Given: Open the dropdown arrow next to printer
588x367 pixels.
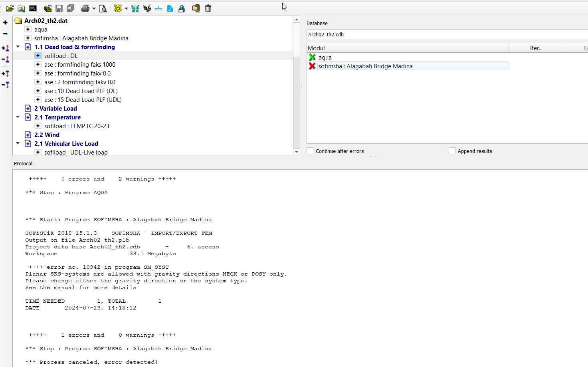Looking at the screenshot, I should click(x=94, y=8).
